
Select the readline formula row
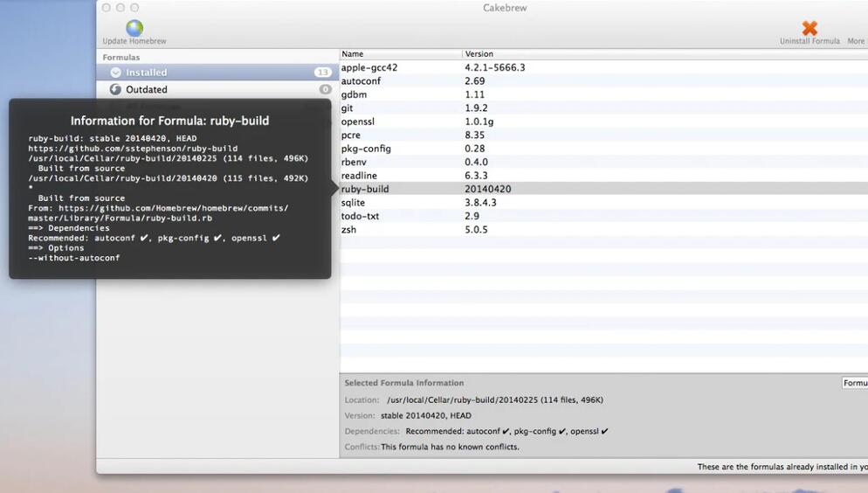(x=603, y=176)
